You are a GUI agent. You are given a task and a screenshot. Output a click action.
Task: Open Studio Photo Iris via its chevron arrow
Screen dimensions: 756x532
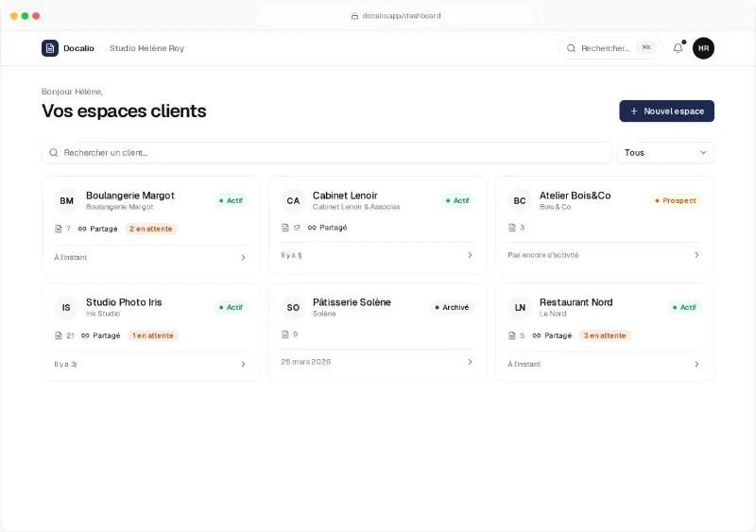(x=243, y=364)
